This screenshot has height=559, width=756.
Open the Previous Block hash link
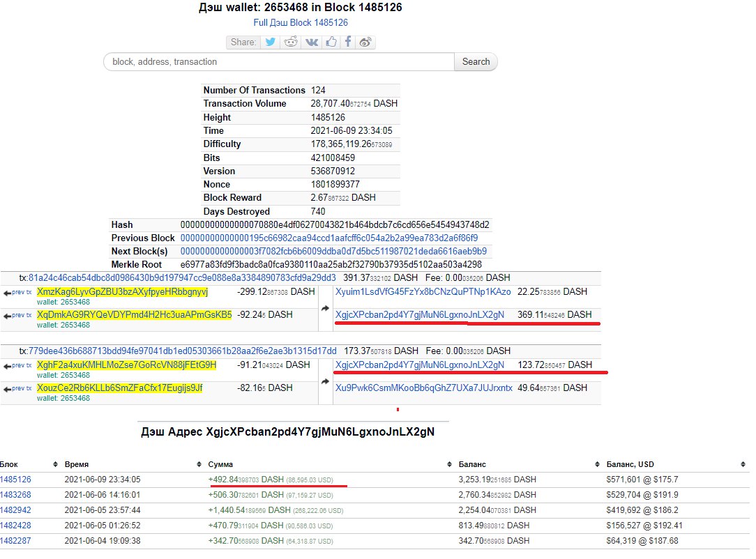(328, 238)
